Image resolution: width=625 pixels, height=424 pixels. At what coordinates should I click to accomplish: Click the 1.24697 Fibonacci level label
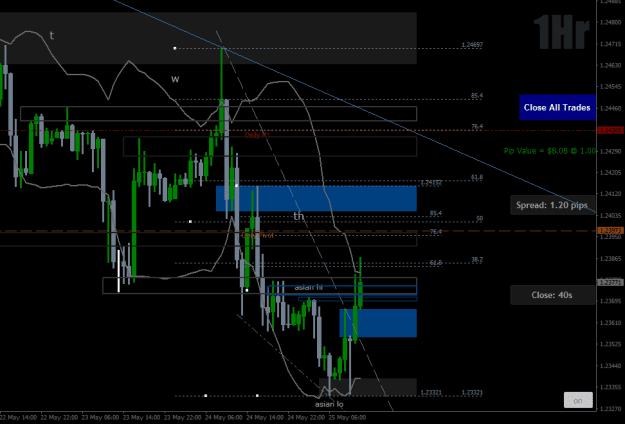point(472,45)
